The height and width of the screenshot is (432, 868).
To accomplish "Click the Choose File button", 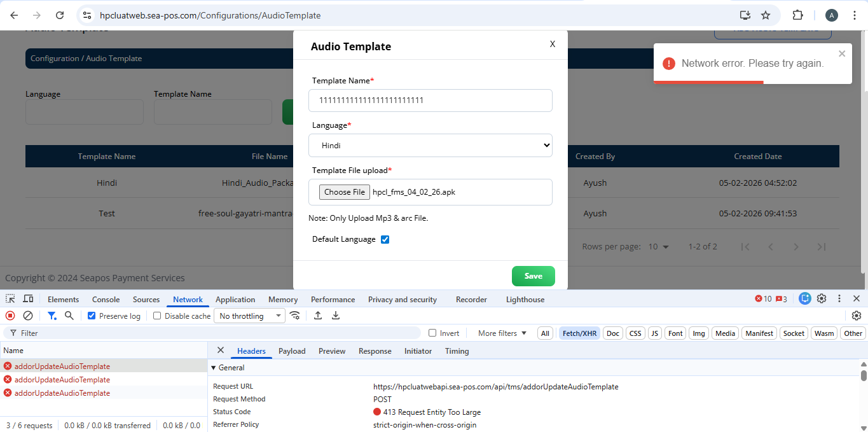I will click(x=344, y=192).
